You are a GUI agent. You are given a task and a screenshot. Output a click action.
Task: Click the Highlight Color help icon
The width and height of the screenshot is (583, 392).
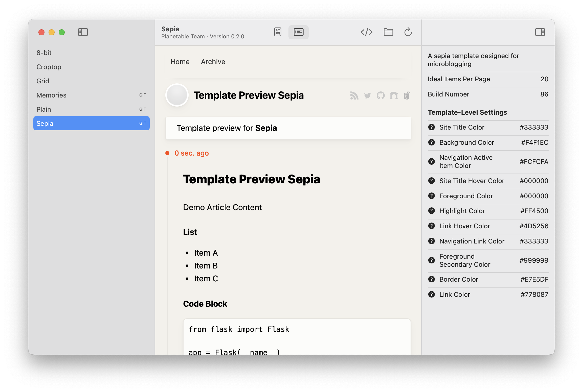431,211
